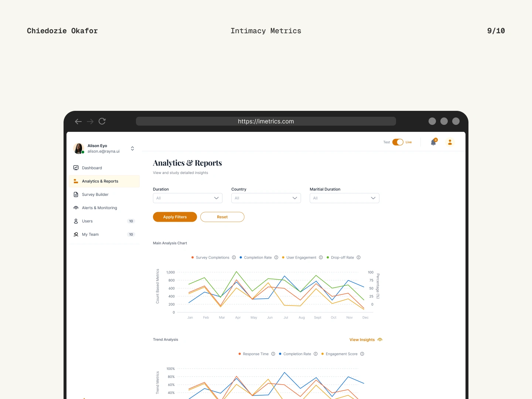This screenshot has width=532, height=399.
Task: Open Survey Builder via its document icon
Action: coord(76,195)
